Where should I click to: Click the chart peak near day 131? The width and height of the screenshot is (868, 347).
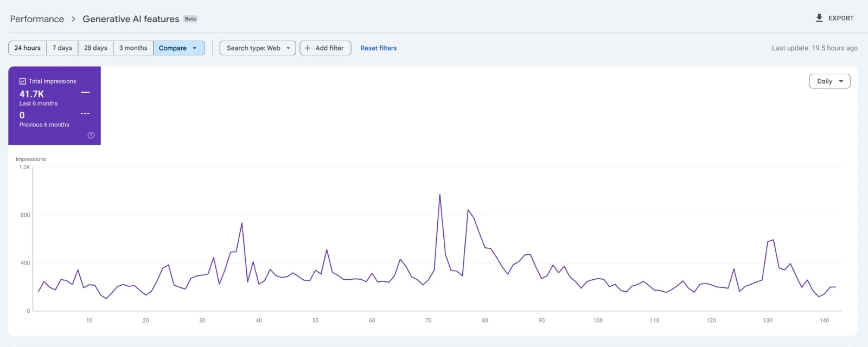tap(773, 240)
